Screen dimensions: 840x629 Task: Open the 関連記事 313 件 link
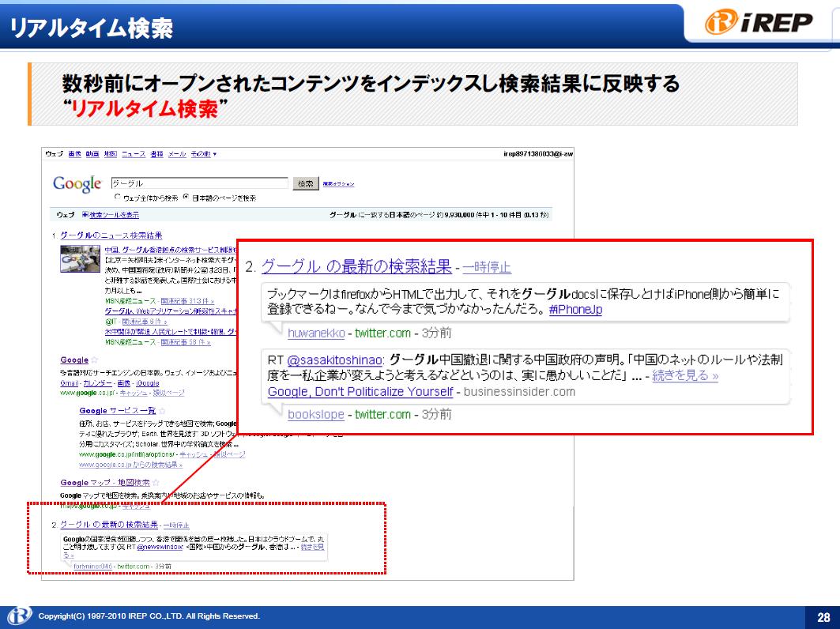pos(187,301)
